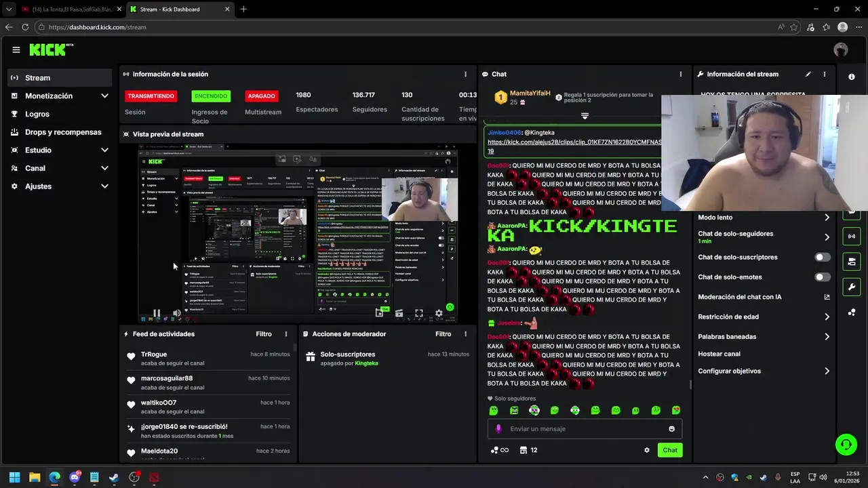Viewport: 868px width, 488px height.
Task: Edit stream information with the pencil icon
Action: pyautogui.click(x=808, y=74)
